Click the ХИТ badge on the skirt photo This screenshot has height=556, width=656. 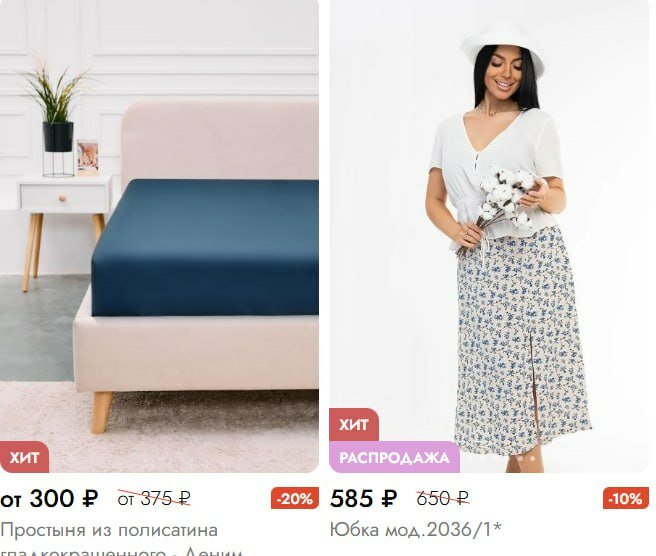pos(354,425)
